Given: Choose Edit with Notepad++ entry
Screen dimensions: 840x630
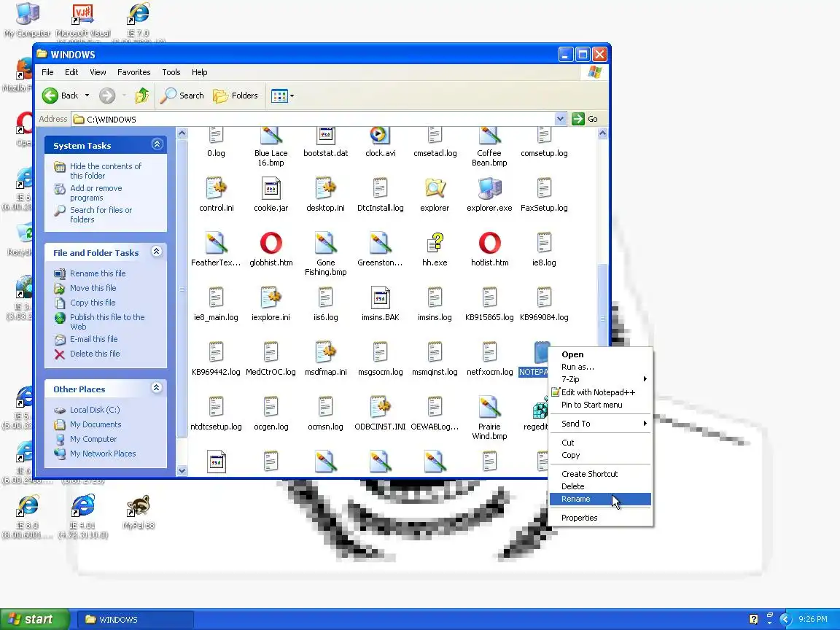Looking at the screenshot, I should (600, 393).
